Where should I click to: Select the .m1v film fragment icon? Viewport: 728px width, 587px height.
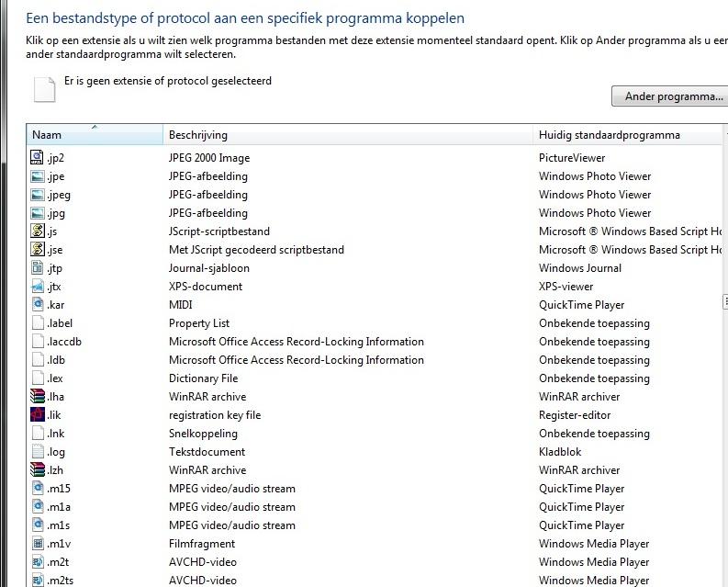pos(37,543)
